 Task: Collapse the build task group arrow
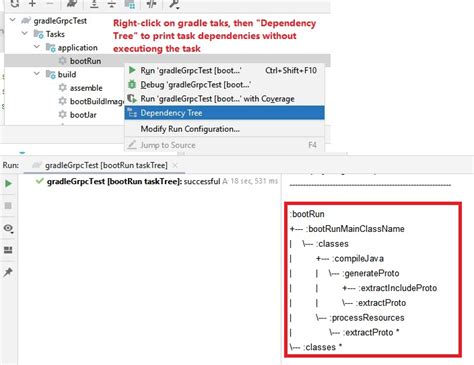tap(37, 73)
